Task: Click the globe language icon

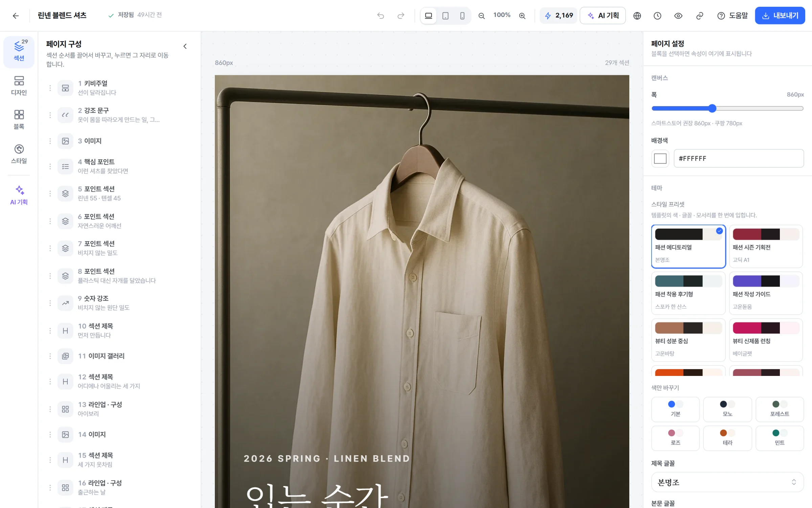Action: [637, 16]
